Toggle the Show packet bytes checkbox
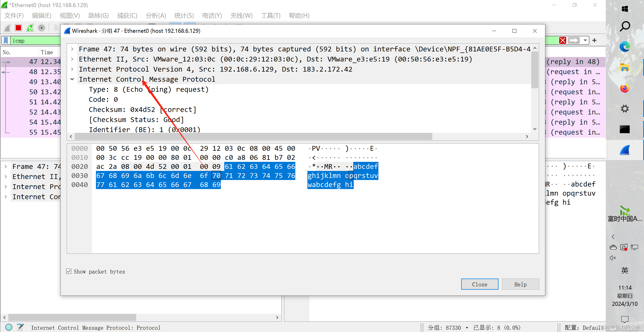The image size is (644, 332). [69, 271]
